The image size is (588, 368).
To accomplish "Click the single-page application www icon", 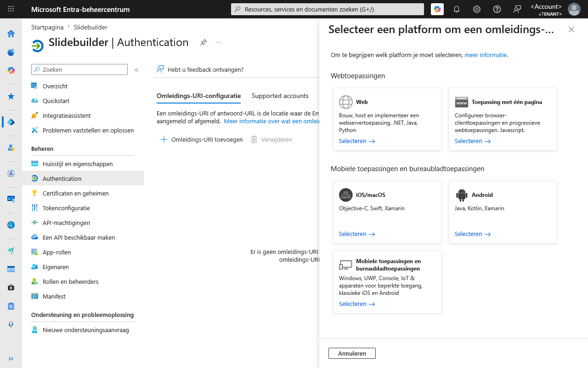I will pos(462,102).
